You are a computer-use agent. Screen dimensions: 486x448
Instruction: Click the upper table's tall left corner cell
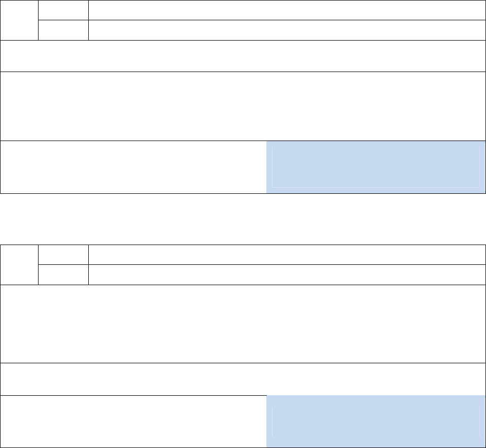point(19,20)
